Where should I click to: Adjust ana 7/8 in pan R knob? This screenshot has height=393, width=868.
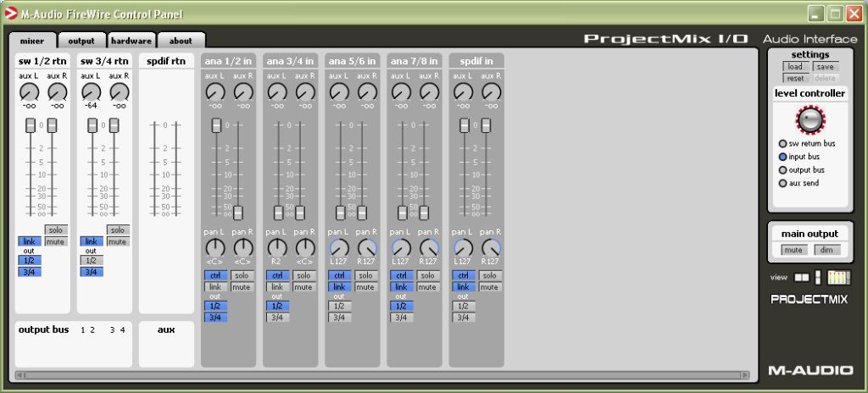click(429, 247)
